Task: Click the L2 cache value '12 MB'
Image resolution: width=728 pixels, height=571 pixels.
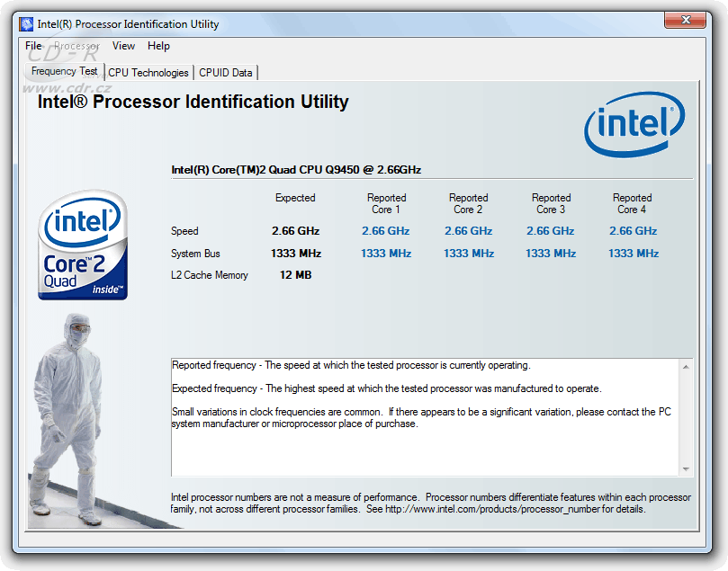Action: point(296,275)
